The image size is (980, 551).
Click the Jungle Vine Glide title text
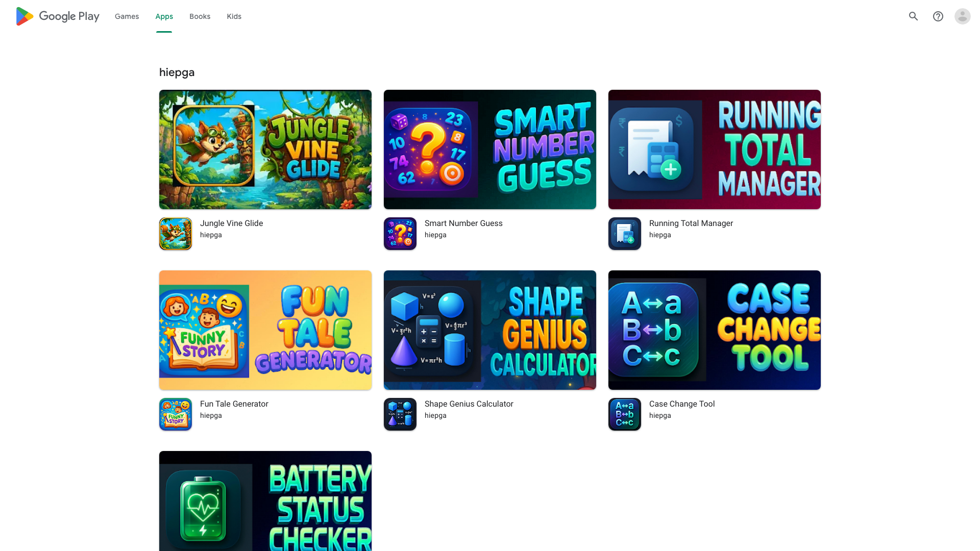(x=231, y=223)
